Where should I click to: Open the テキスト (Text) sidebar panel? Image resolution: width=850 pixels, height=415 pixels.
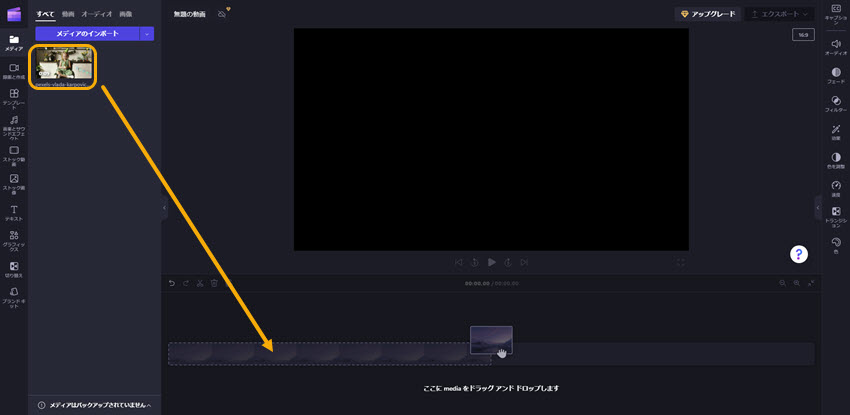coord(14,212)
